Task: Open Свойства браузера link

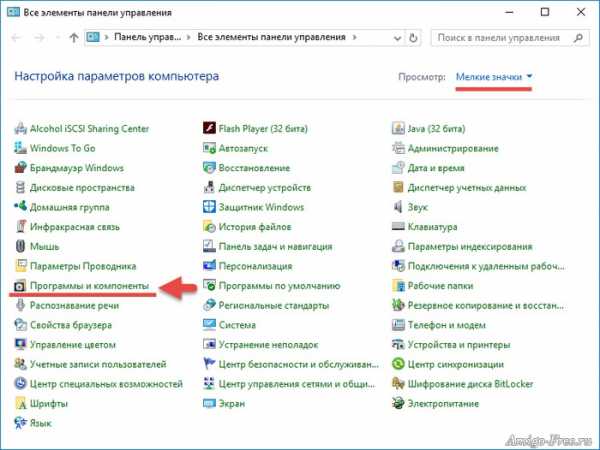Action: pyautogui.click(x=71, y=324)
